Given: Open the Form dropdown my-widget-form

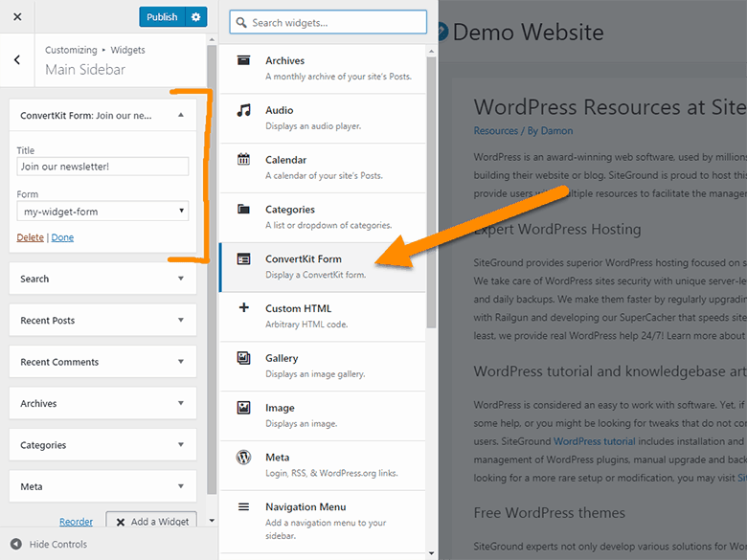Looking at the screenshot, I should (102, 212).
